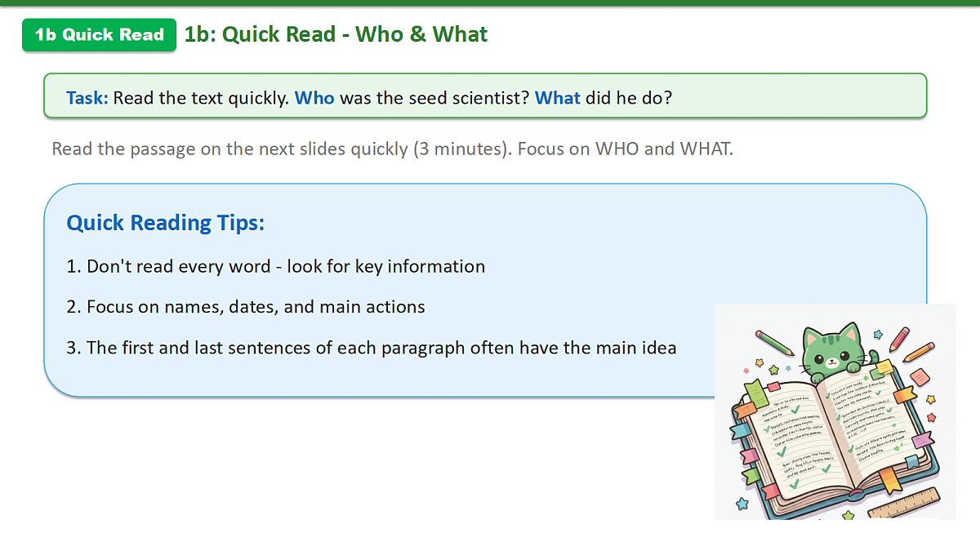Select the slide title '1b: Quick Read - Who & What'
The image size is (980, 551).
click(336, 34)
